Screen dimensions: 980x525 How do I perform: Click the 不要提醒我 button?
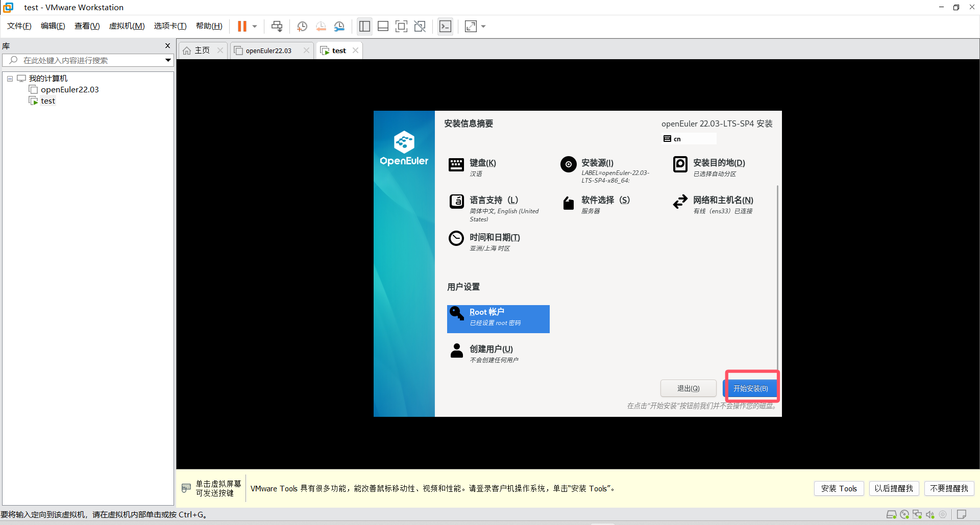(949, 488)
